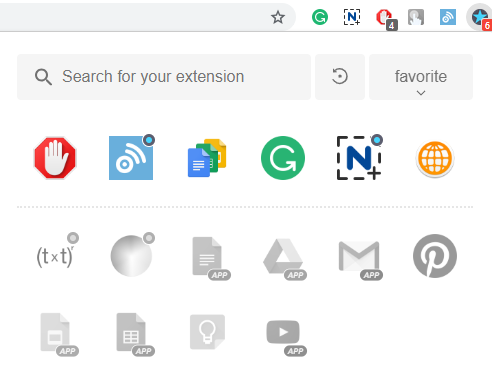This screenshot has width=492, height=390.
Task: Select the blue RSS feed reader extension
Action: (131, 158)
